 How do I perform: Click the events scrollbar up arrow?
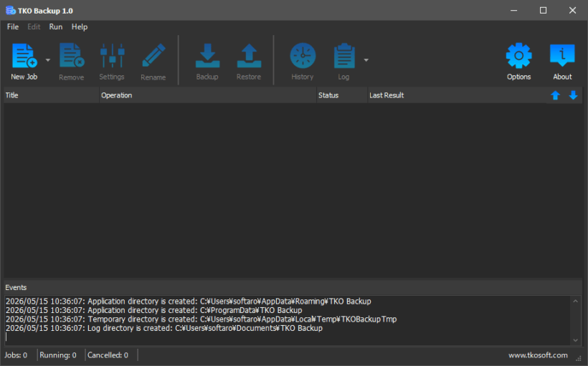(x=575, y=302)
